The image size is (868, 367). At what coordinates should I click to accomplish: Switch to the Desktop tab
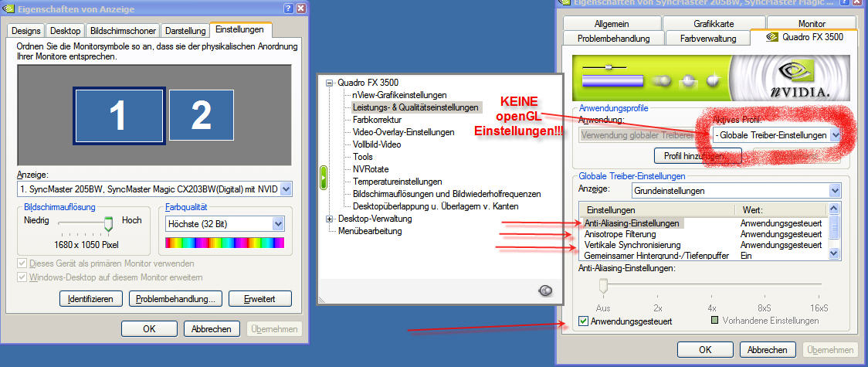tap(66, 30)
